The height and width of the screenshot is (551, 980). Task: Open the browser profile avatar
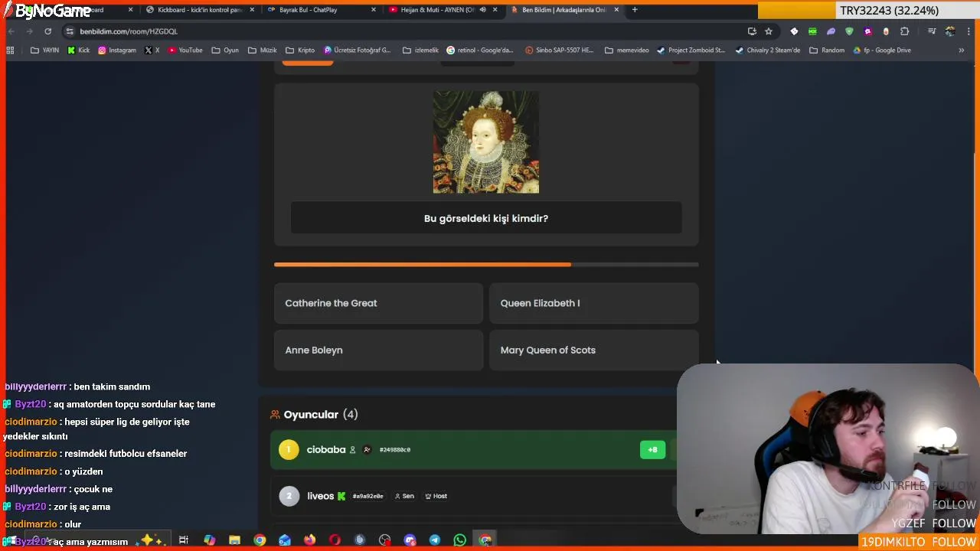950,31
